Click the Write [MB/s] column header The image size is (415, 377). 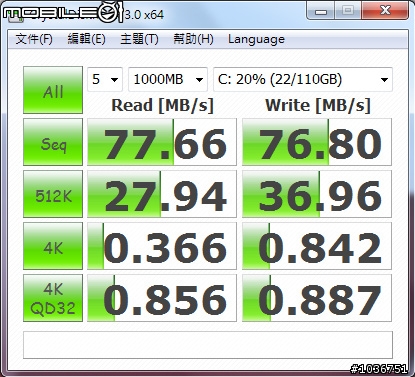tap(318, 106)
